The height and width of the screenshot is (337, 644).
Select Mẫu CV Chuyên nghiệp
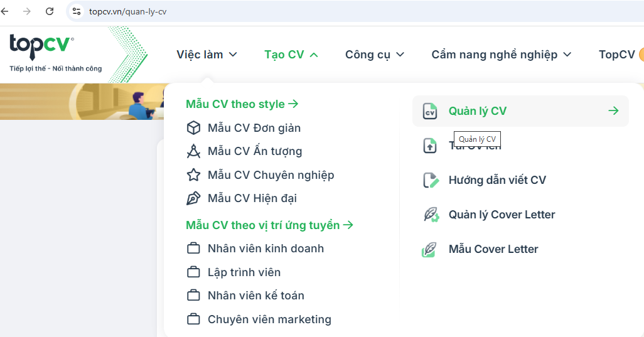[x=271, y=175]
